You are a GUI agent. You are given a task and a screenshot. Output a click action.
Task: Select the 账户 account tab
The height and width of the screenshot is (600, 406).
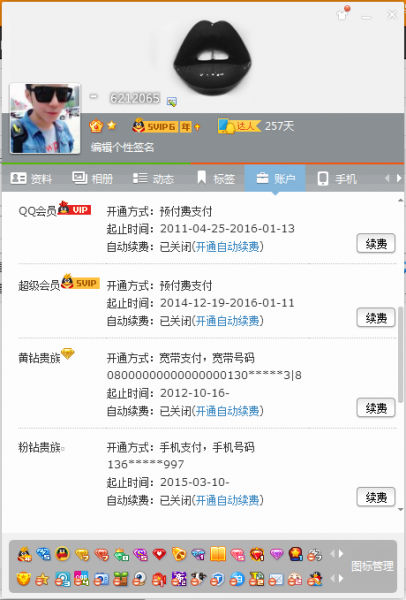coord(275,178)
